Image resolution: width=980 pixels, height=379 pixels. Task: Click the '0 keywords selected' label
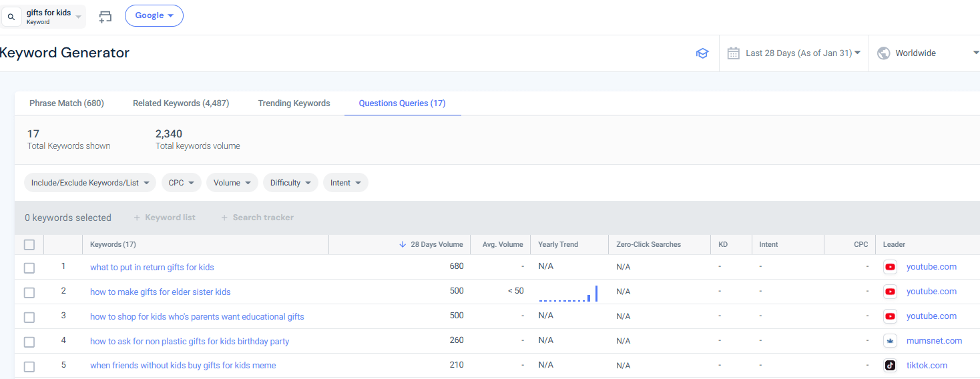[68, 218]
